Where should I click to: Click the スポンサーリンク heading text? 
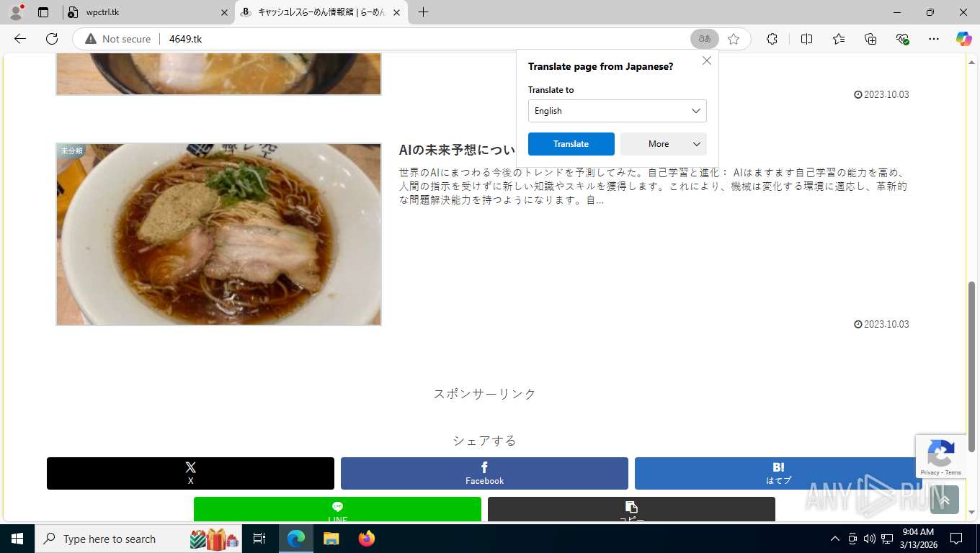tap(484, 393)
